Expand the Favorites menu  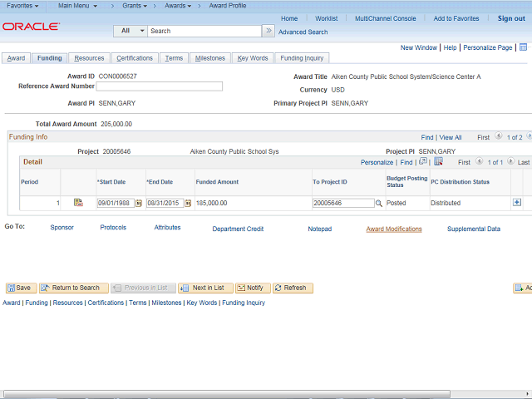point(22,6)
